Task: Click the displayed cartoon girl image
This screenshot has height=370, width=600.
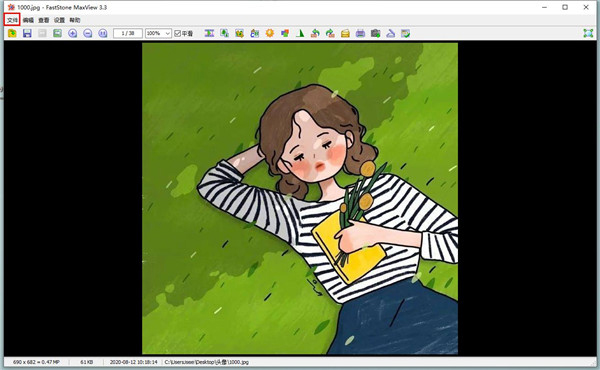Action: 300,199
